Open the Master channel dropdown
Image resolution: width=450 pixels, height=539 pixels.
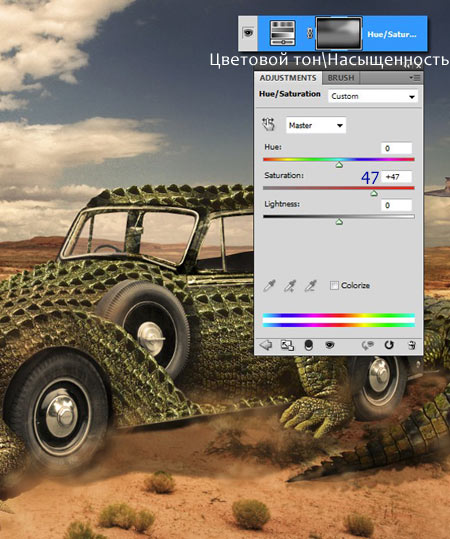point(316,125)
